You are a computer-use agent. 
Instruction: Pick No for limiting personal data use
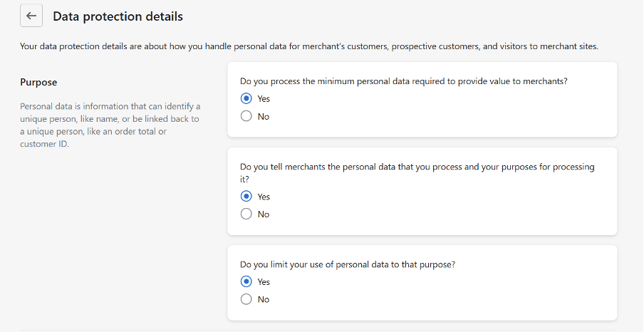pos(246,299)
